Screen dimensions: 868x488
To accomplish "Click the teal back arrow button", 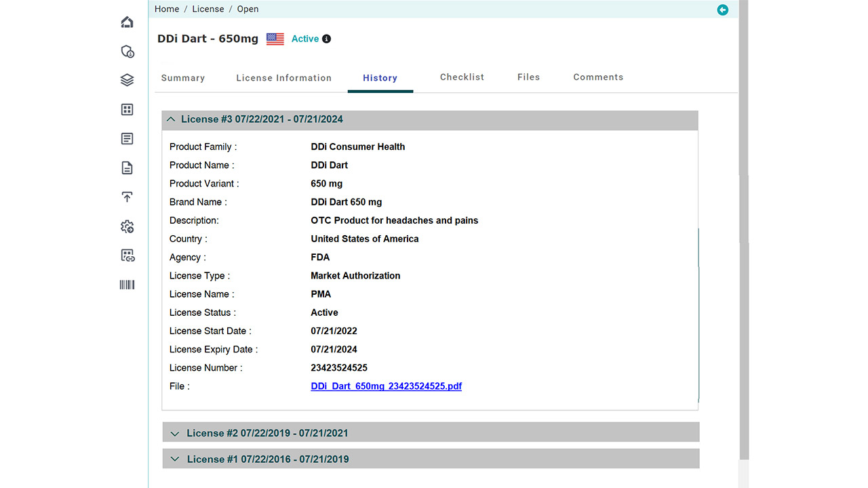I will 722,9.
